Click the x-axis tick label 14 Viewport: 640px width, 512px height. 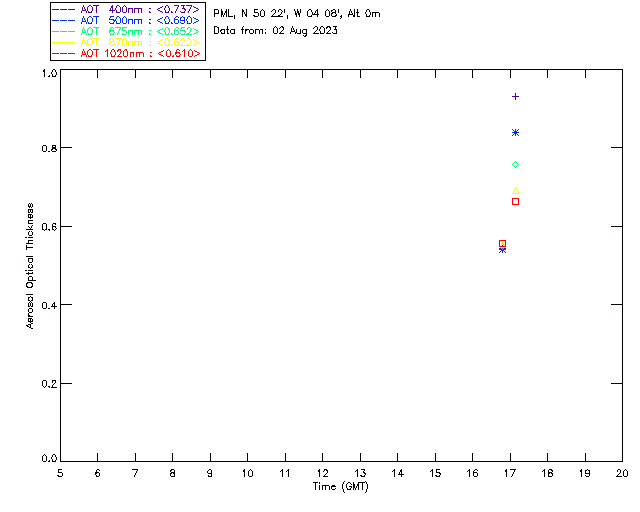398,473
